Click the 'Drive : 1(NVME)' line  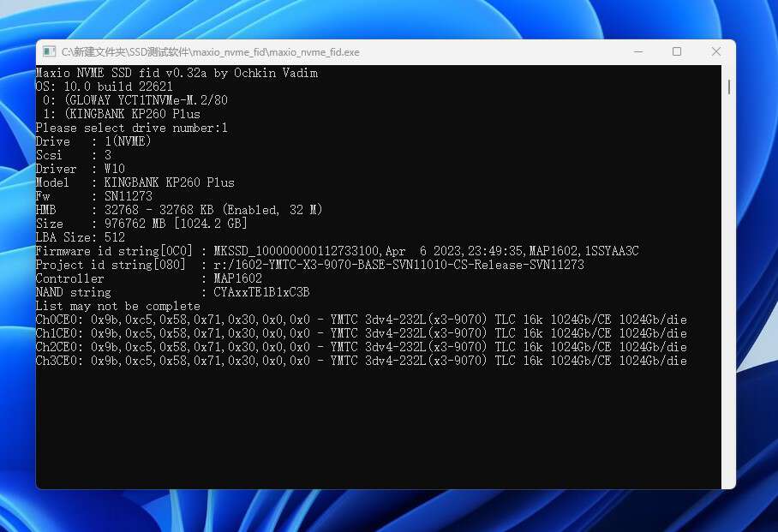93,141
